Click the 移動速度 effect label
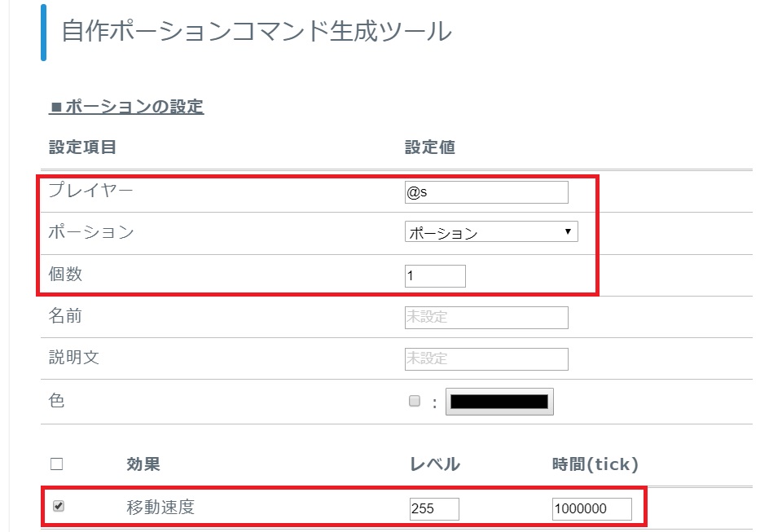The width and height of the screenshot is (760, 532). tap(160, 508)
